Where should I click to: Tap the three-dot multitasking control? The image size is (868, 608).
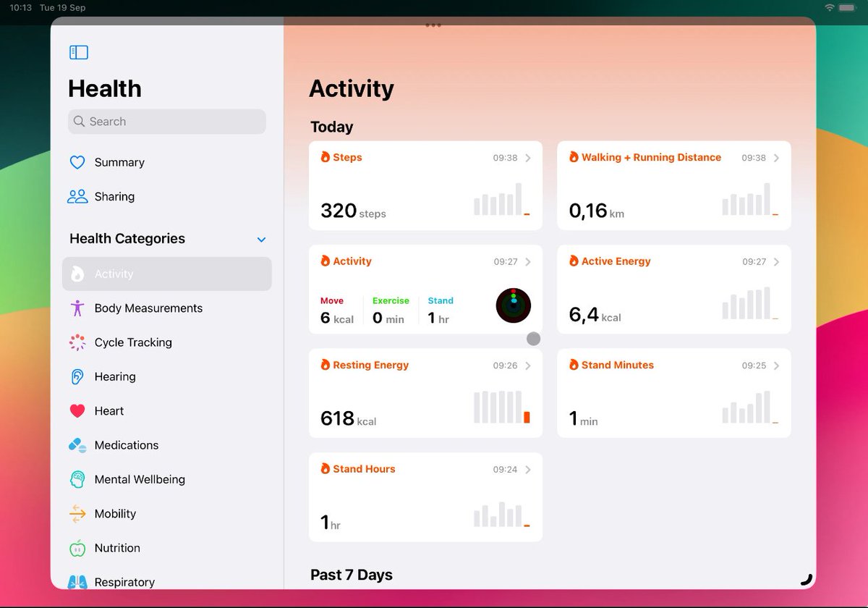click(433, 25)
